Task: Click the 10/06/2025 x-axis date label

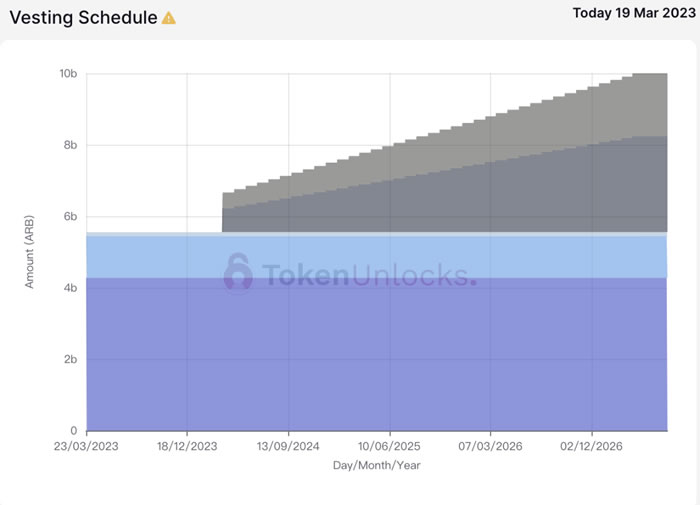Action: pyautogui.click(x=389, y=447)
